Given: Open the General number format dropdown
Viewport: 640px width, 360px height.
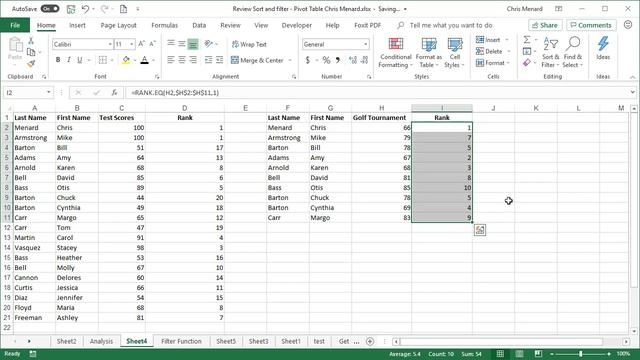Looking at the screenshot, I should (x=365, y=44).
